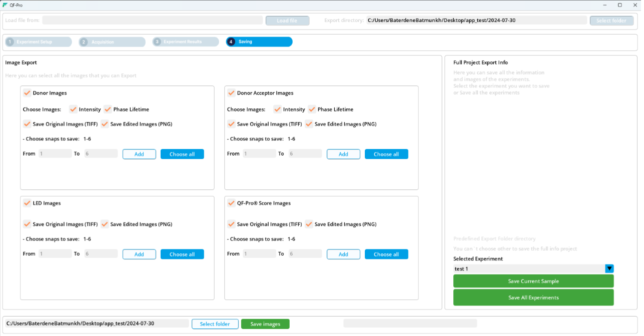Open the Selected Experiment dropdown arrow
The width and height of the screenshot is (644, 336).
(609, 268)
